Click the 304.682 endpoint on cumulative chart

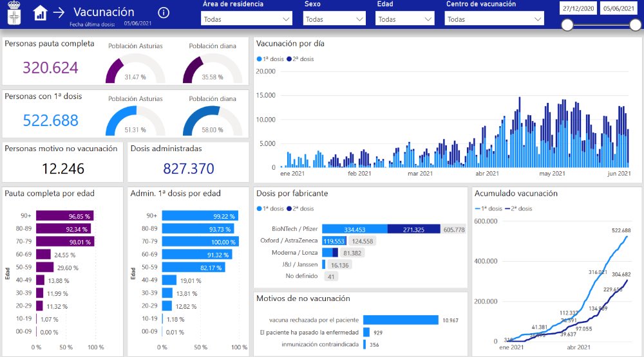621,275
